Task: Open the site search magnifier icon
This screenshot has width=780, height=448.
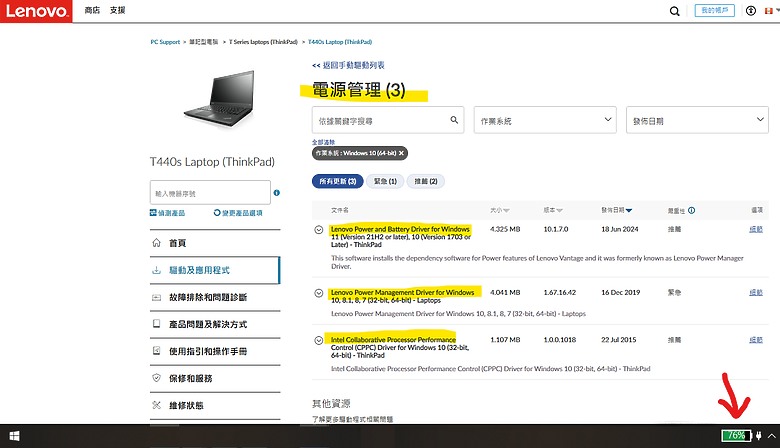Action: [674, 11]
